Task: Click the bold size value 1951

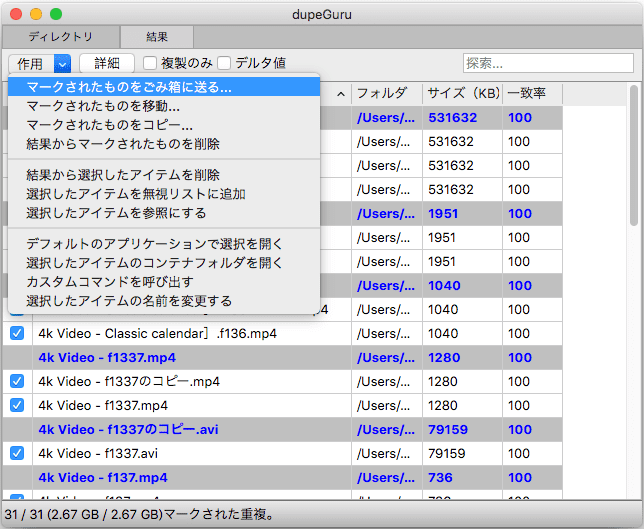Action: (443, 214)
